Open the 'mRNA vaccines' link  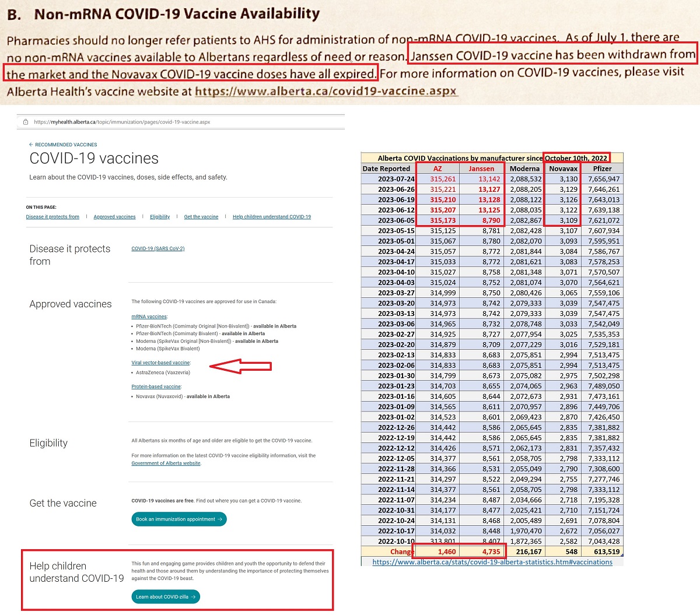tap(149, 317)
